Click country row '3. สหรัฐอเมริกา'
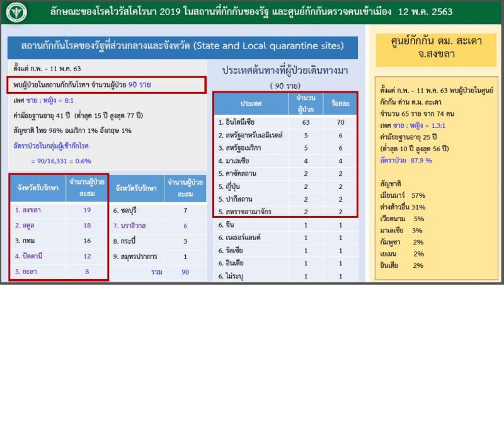The height and width of the screenshot is (448, 504). (285, 148)
